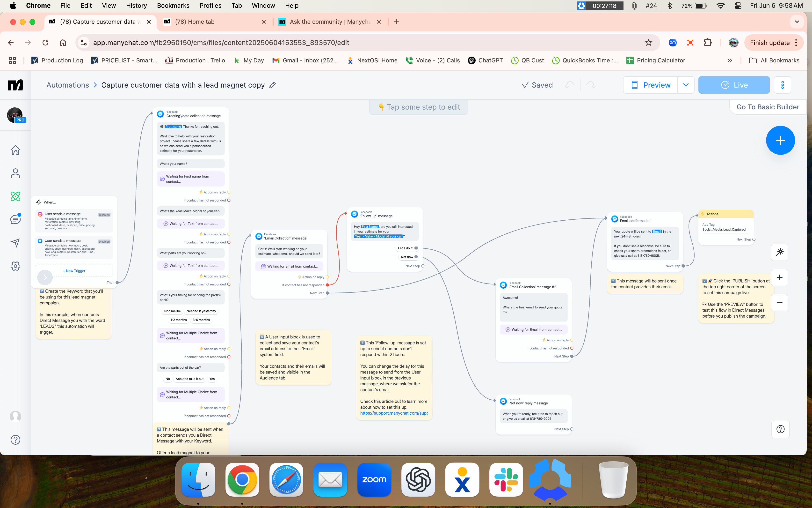Viewport: 812px width, 508px height.
Task: Open Zoom extension icon in toolbar
Action: pyautogui.click(x=672, y=43)
